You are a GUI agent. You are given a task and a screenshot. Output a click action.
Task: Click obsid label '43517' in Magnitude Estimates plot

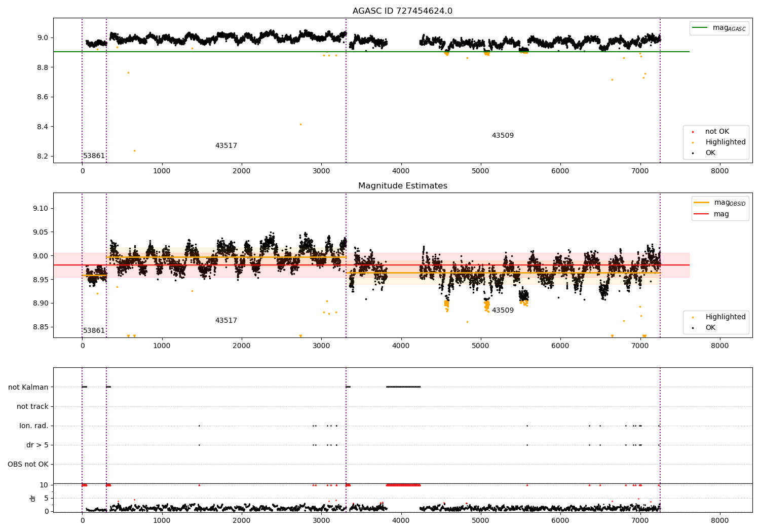pyautogui.click(x=226, y=321)
